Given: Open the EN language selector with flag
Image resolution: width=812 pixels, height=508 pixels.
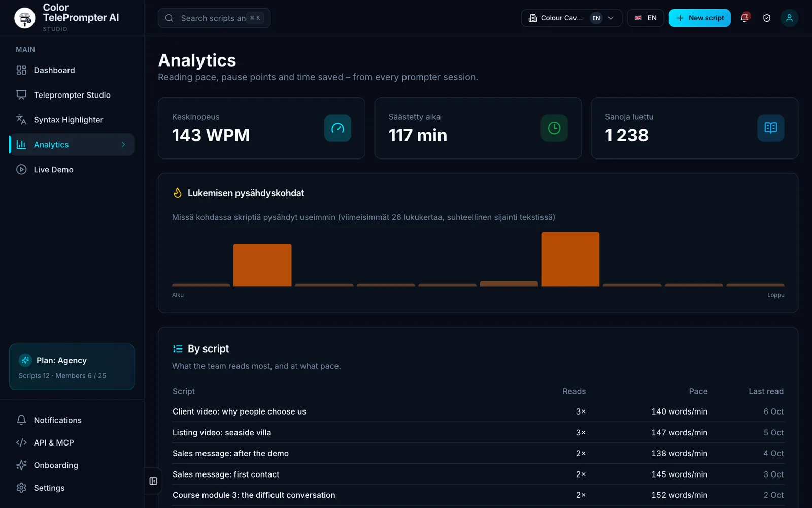Looking at the screenshot, I should [x=646, y=18].
